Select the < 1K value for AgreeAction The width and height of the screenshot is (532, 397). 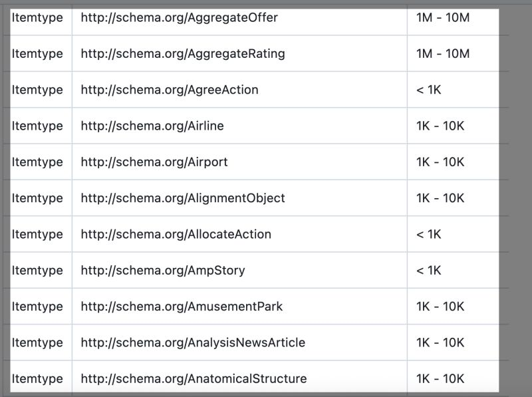(428, 90)
